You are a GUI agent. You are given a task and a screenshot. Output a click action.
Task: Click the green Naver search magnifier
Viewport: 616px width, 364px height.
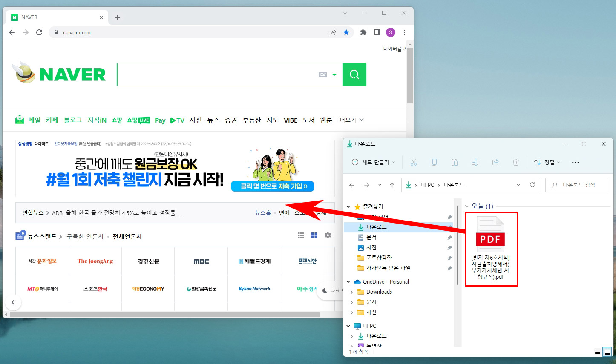[x=354, y=74]
